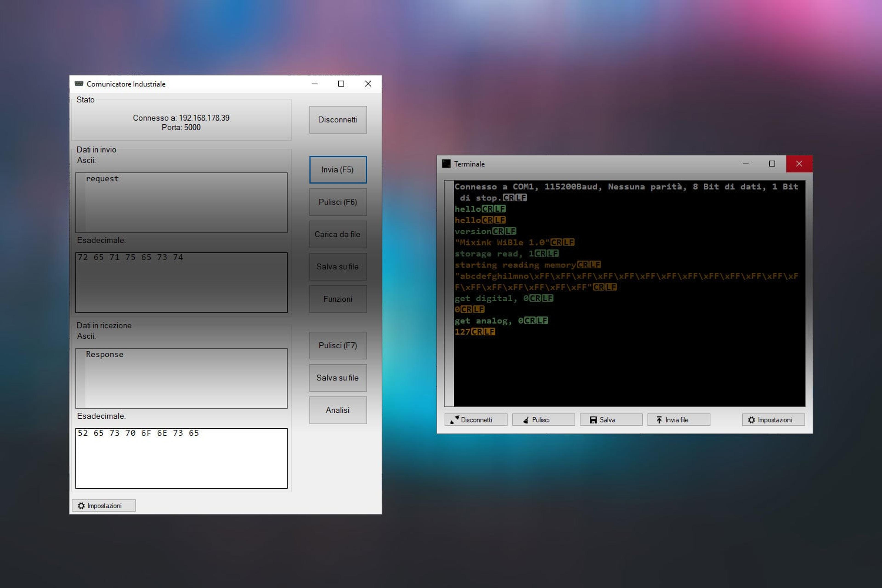This screenshot has width=882, height=588.
Task: Click the Analisi button
Action: click(x=338, y=410)
